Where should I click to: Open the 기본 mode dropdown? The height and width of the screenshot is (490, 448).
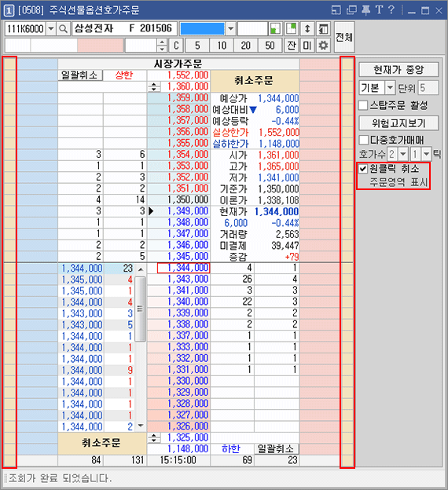pos(390,88)
